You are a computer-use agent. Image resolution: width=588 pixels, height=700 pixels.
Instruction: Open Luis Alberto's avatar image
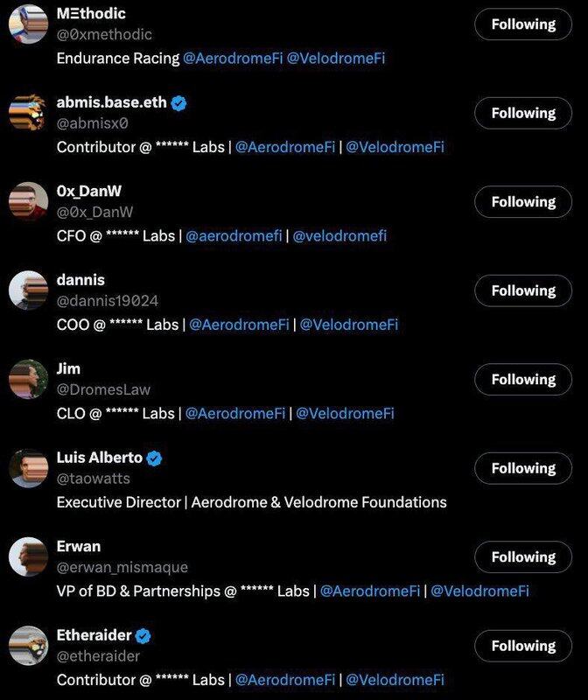click(28, 468)
